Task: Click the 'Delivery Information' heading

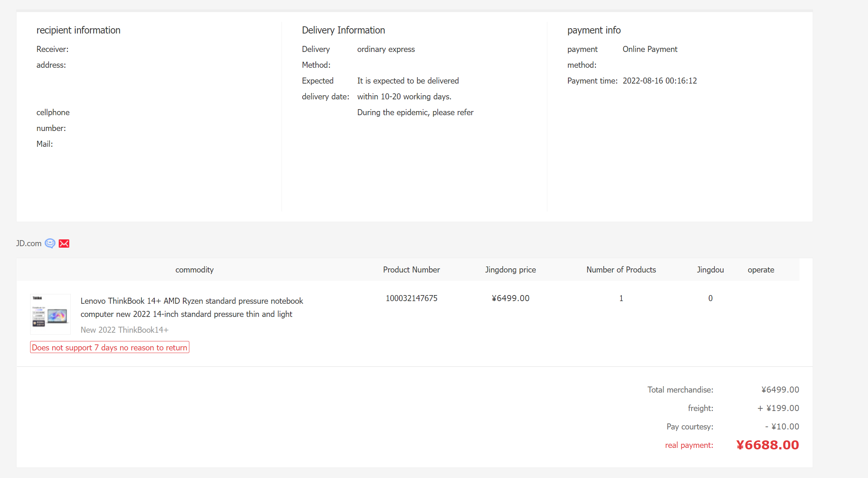Action: 343,30
